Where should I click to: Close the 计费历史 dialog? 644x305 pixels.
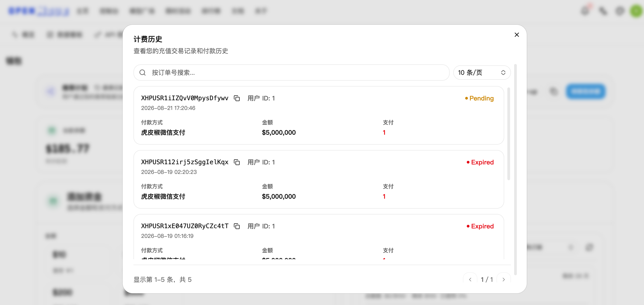click(517, 35)
